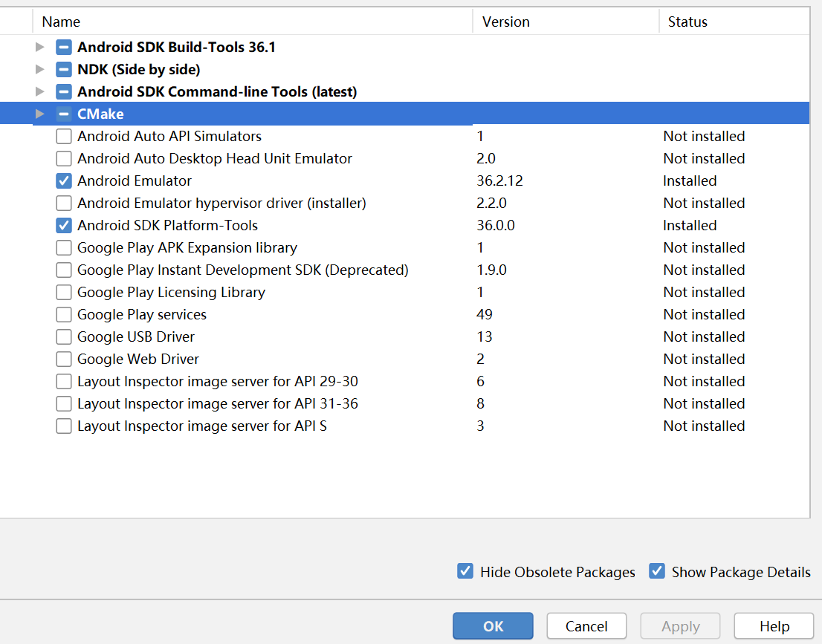Click the Cancel button
Screen dimensions: 822x644
click(586, 625)
